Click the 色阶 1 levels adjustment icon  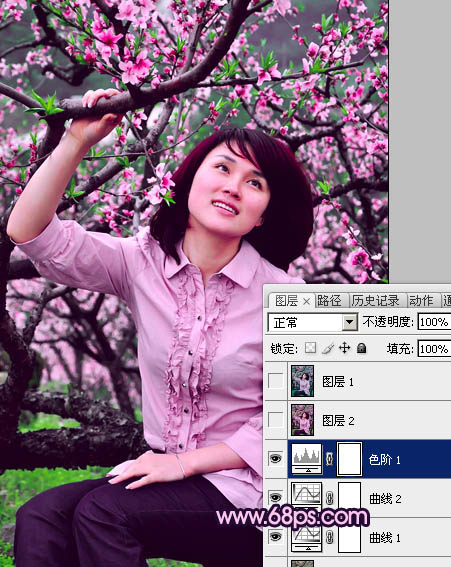pos(307,459)
